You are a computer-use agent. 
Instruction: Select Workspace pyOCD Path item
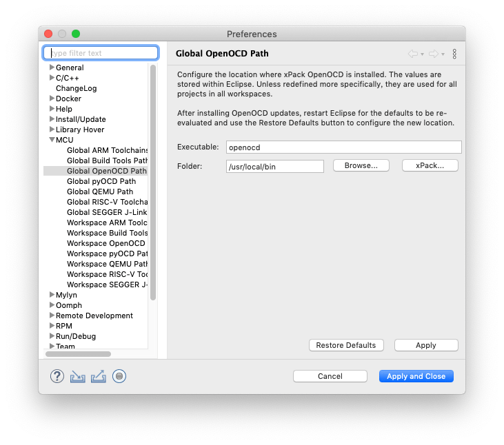coord(107,253)
